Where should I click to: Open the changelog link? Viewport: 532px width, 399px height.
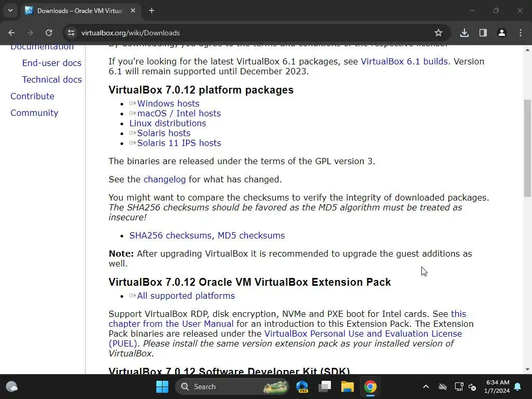pyautogui.click(x=165, y=179)
